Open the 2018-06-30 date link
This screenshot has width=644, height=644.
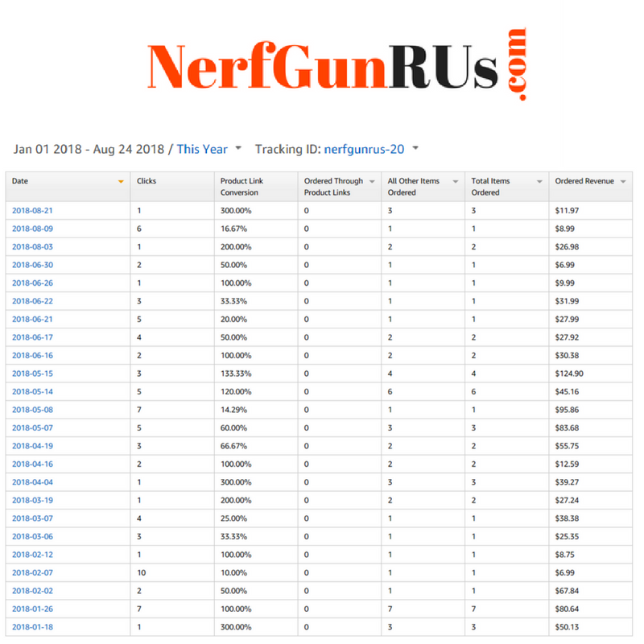click(32, 265)
